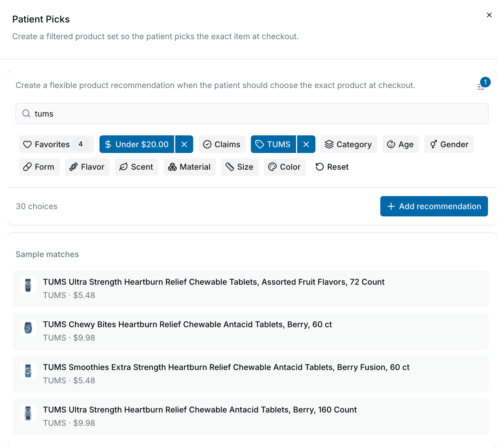Viewport: 498px width, 448px height.
Task: Click the Favorites count badge 4
Action: pyautogui.click(x=81, y=144)
